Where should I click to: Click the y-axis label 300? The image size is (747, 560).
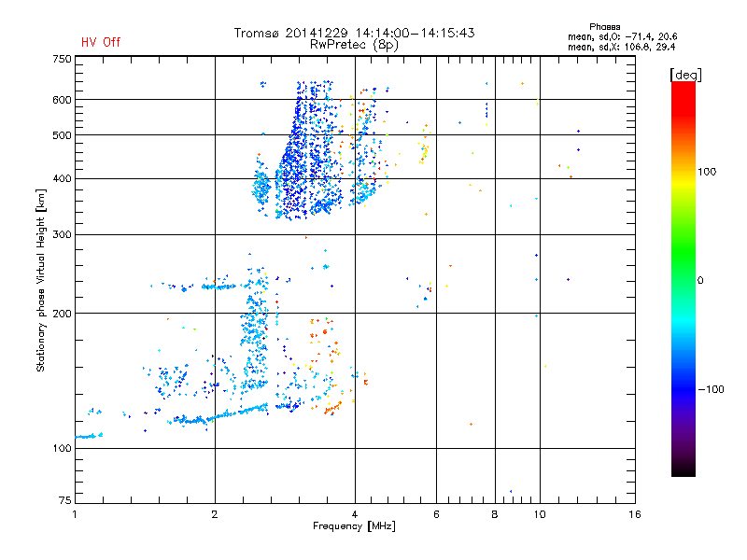coord(62,235)
